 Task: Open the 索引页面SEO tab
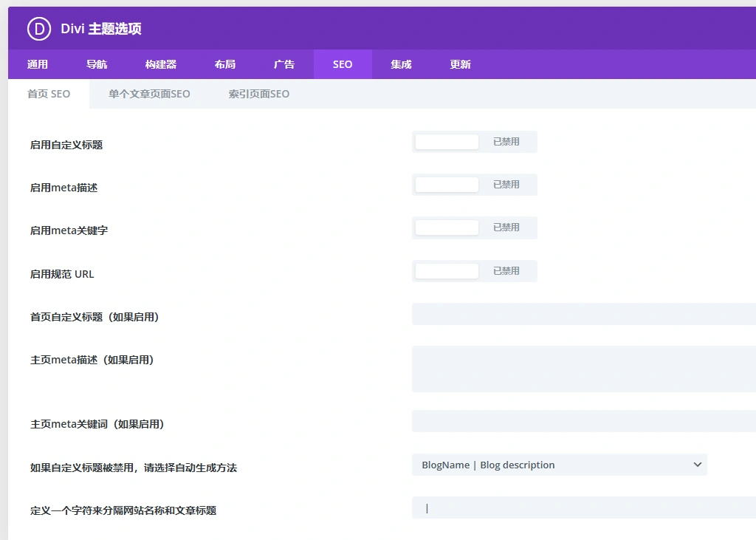click(x=259, y=94)
